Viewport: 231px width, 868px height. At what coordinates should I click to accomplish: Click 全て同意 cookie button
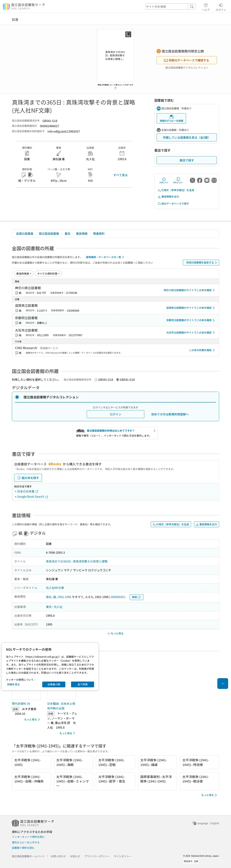pyautogui.click(x=82, y=684)
